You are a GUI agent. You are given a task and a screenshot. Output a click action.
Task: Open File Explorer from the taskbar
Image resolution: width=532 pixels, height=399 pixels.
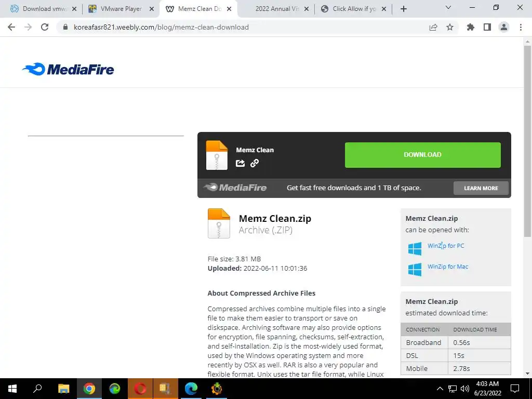[x=63, y=389]
